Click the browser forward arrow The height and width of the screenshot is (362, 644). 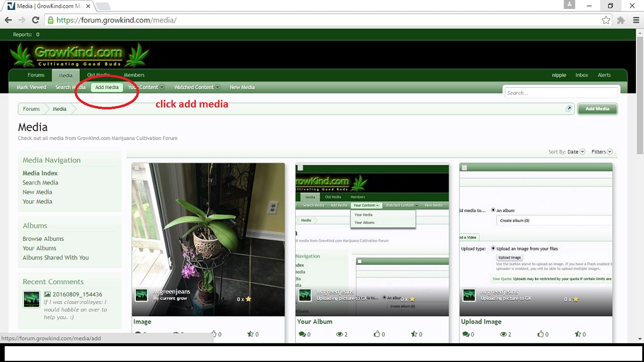click(22, 20)
